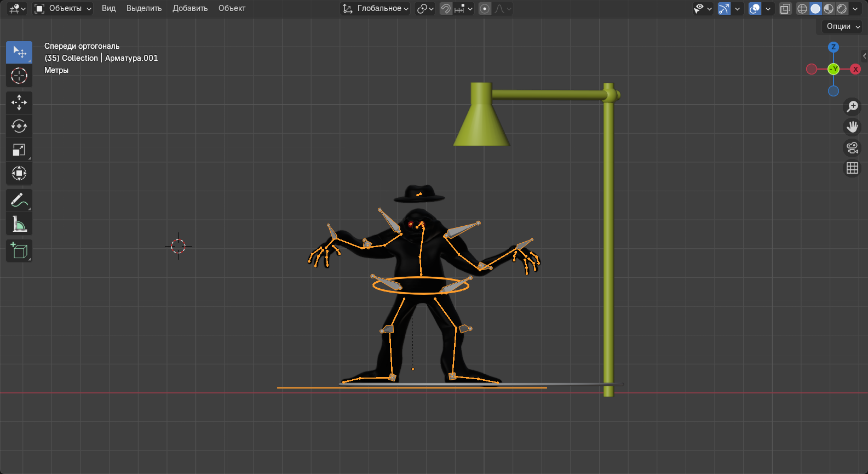Toggle snapping magnet on
This screenshot has height=474, width=868.
(446, 9)
